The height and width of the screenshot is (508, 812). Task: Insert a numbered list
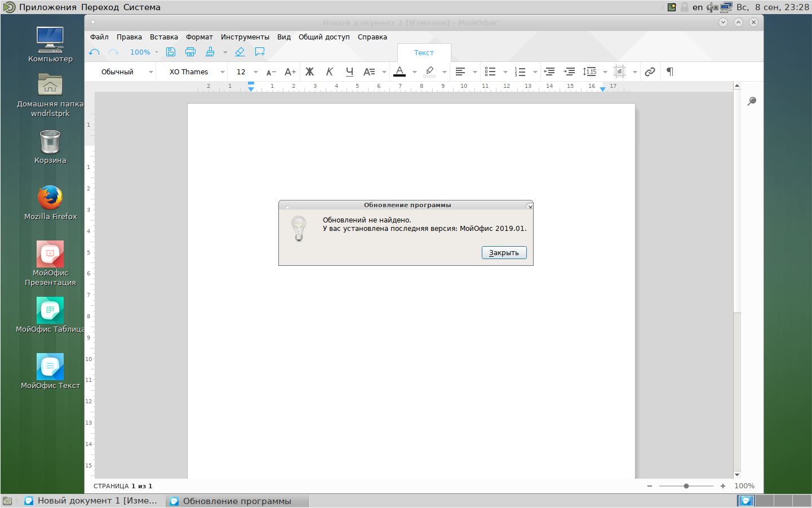[x=521, y=72]
